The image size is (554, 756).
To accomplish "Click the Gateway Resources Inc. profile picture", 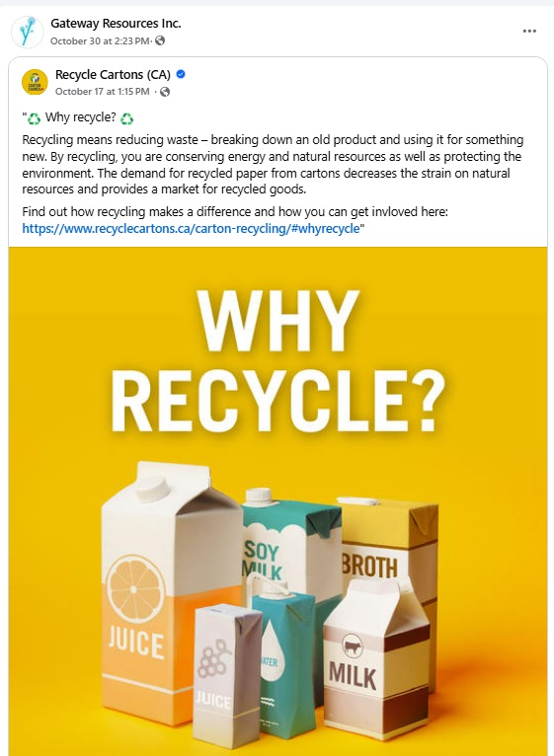I will pyautogui.click(x=27, y=32).
